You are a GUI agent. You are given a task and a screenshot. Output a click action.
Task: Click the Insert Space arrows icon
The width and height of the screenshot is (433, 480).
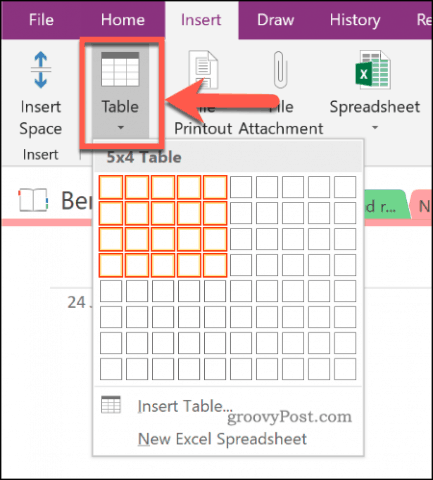click(x=41, y=70)
